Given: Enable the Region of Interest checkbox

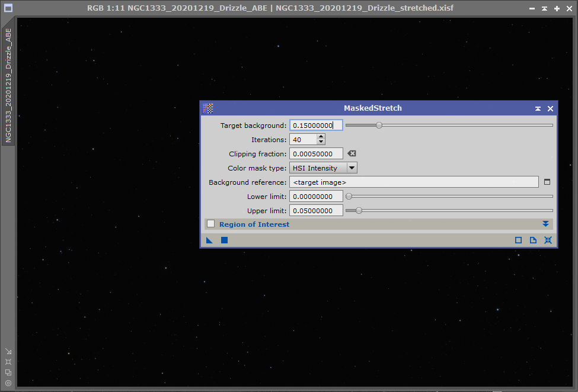Looking at the screenshot, I should coord(211,224).
